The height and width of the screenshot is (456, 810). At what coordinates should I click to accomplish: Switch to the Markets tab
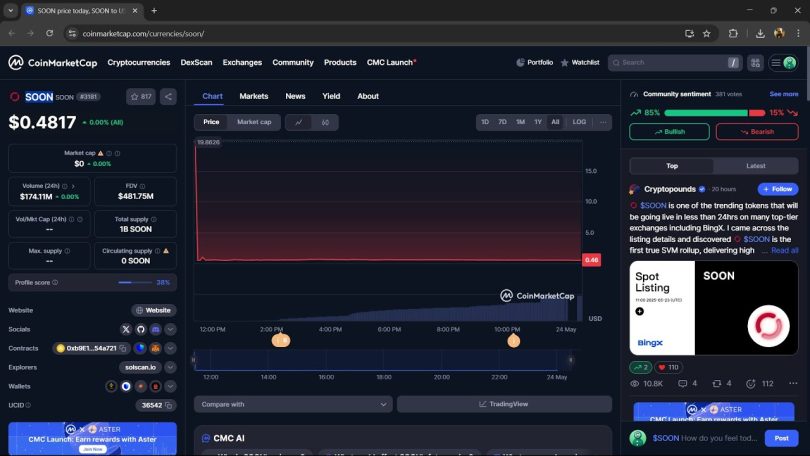[254, 97]
